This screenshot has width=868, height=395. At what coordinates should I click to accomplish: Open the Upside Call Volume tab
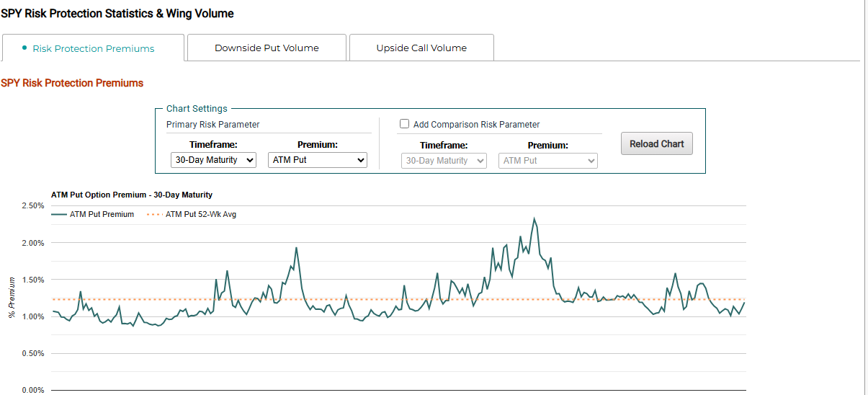point(421,48)
